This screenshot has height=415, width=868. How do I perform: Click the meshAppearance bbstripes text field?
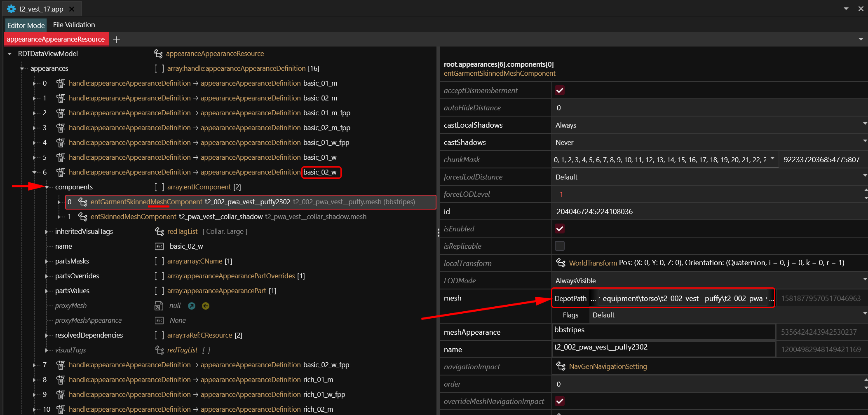(663, 331)
